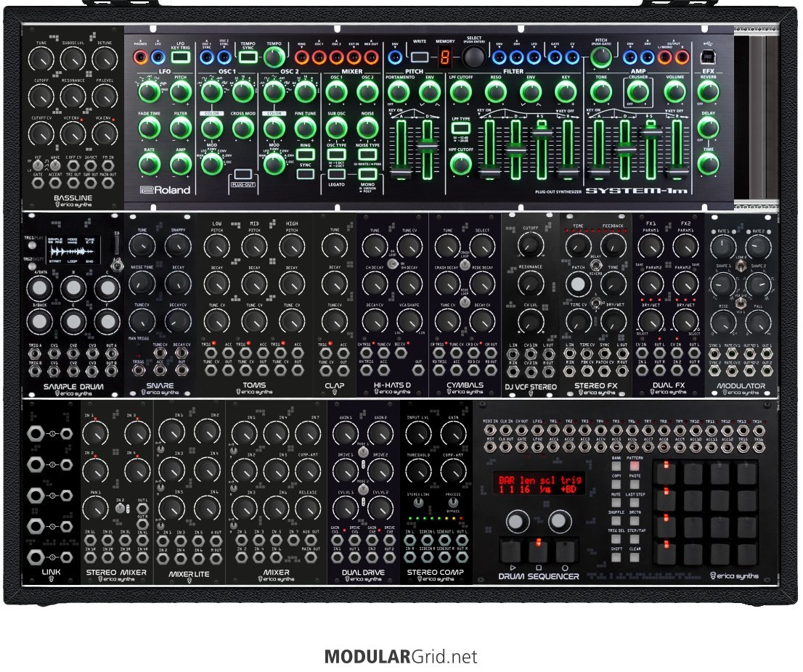
Task: Toggle LFO KEY TRIG button on System-1m
Action: coord(180,57)
